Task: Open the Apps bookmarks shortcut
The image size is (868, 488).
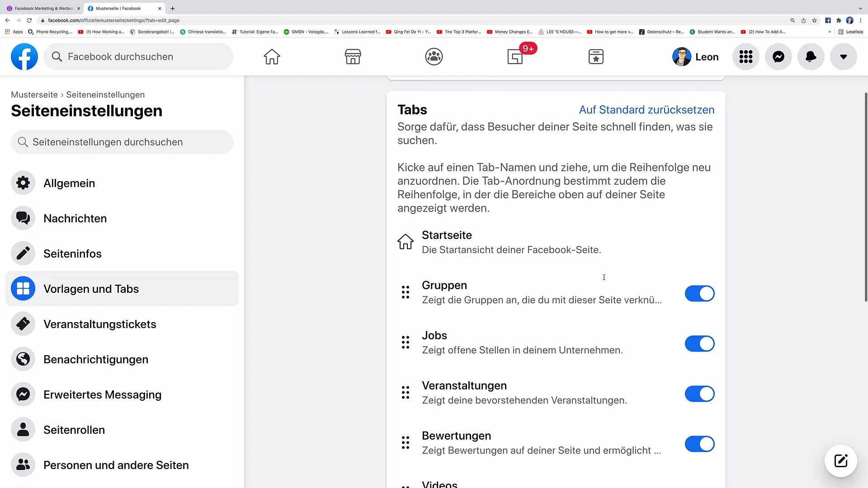Action: tap(14, 32)
